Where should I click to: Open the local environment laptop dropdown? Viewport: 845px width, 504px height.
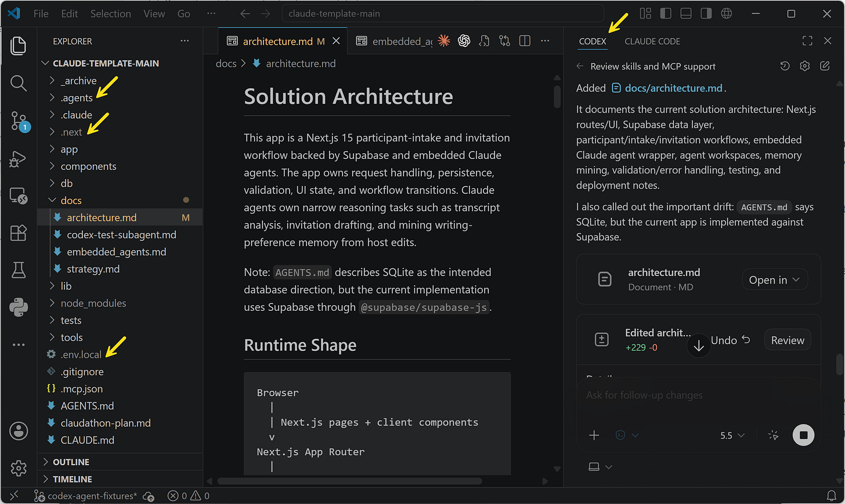[600, 467]
